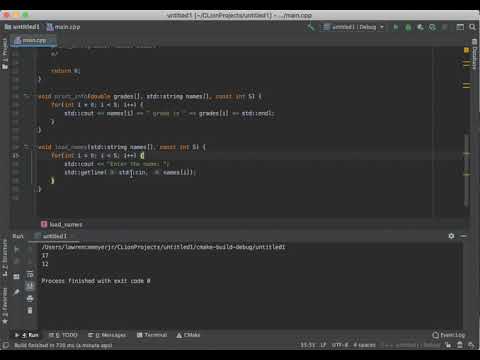Hide the Run panel with minimize icon
The image size is (480, 360).
pyautogui.click(x=463, y=236)
